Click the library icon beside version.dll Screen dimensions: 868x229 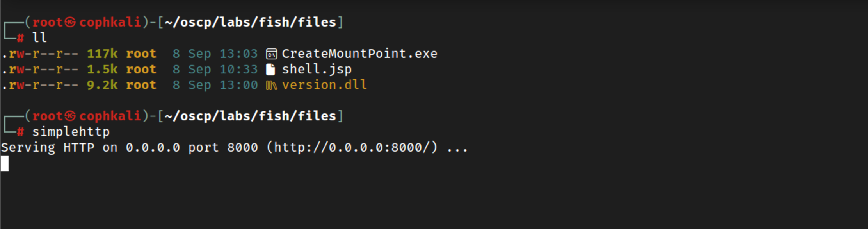271,85
